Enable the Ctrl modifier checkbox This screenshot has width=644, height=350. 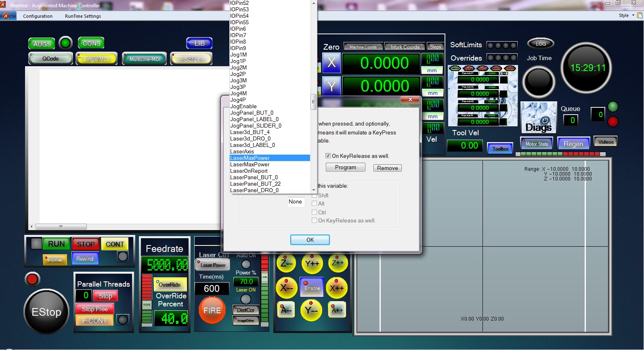point(315,212)
